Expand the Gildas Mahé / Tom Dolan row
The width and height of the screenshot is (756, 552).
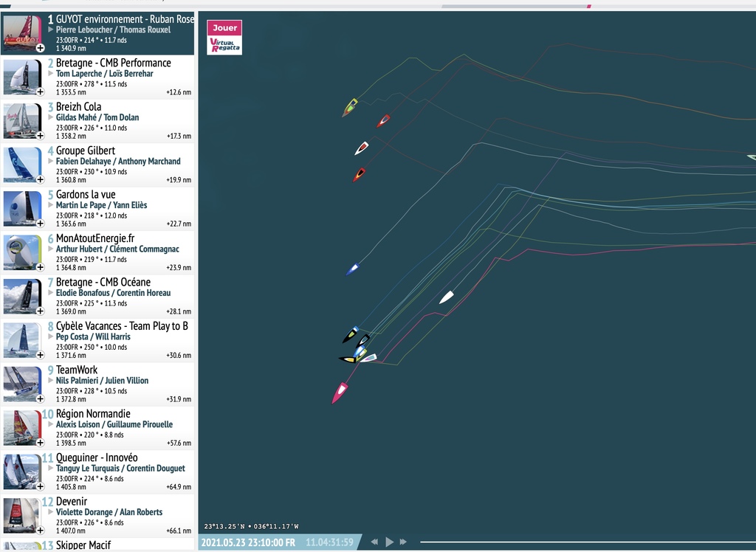[x=51, y=117]
